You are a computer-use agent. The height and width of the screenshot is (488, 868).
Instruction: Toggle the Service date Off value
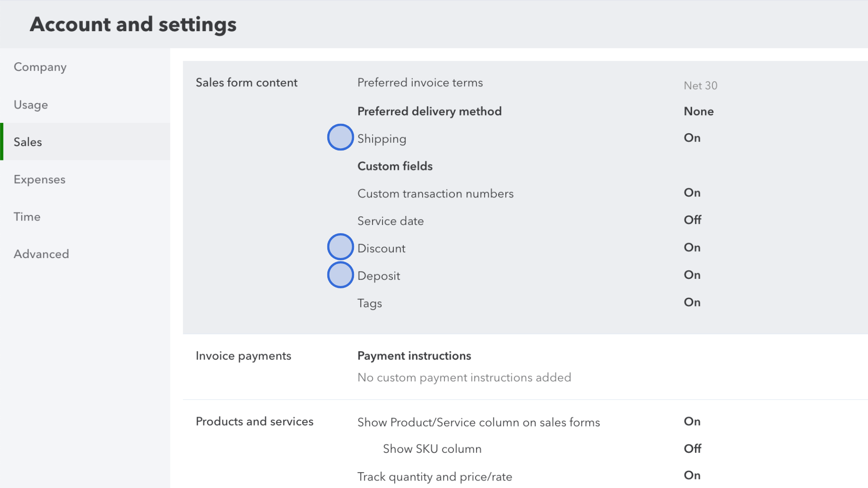pyautogui.click(x=693, y=220)
